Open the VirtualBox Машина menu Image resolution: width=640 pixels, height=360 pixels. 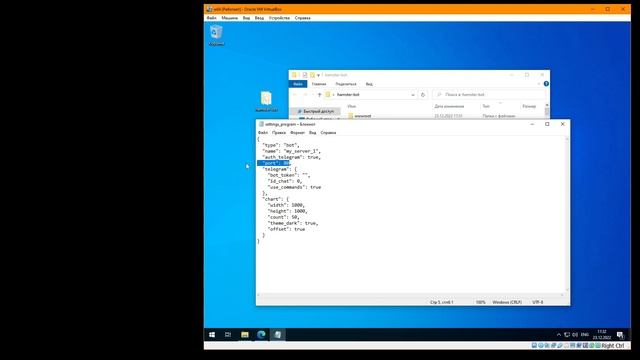(x=229, y=18)
